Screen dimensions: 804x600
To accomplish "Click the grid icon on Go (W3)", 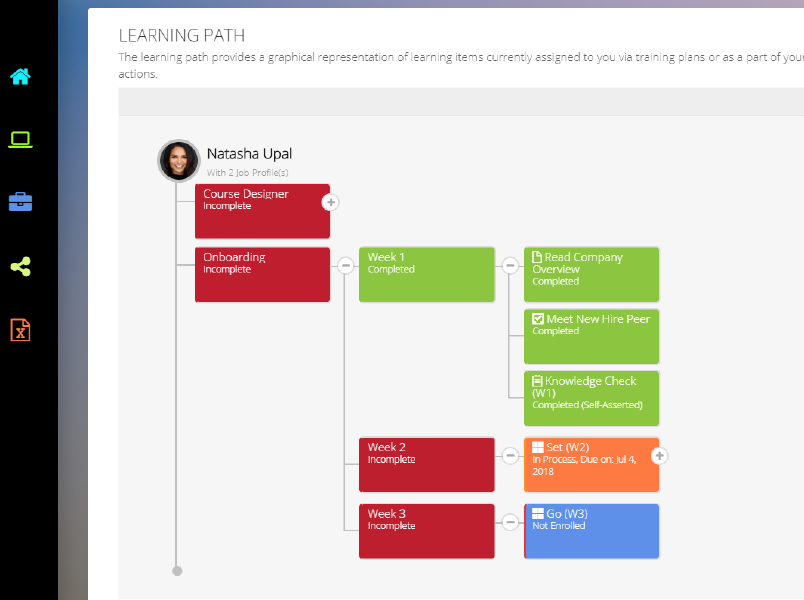I will point(538,514).
